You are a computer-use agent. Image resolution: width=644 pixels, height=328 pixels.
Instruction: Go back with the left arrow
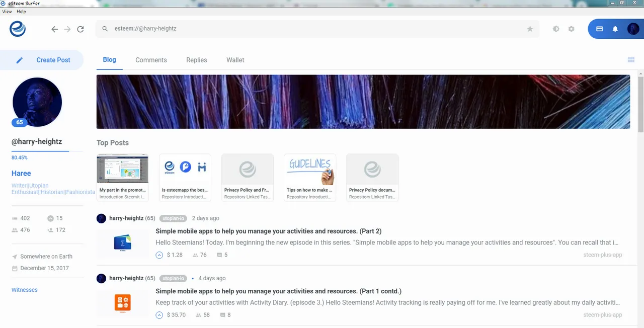coord(54,29)
